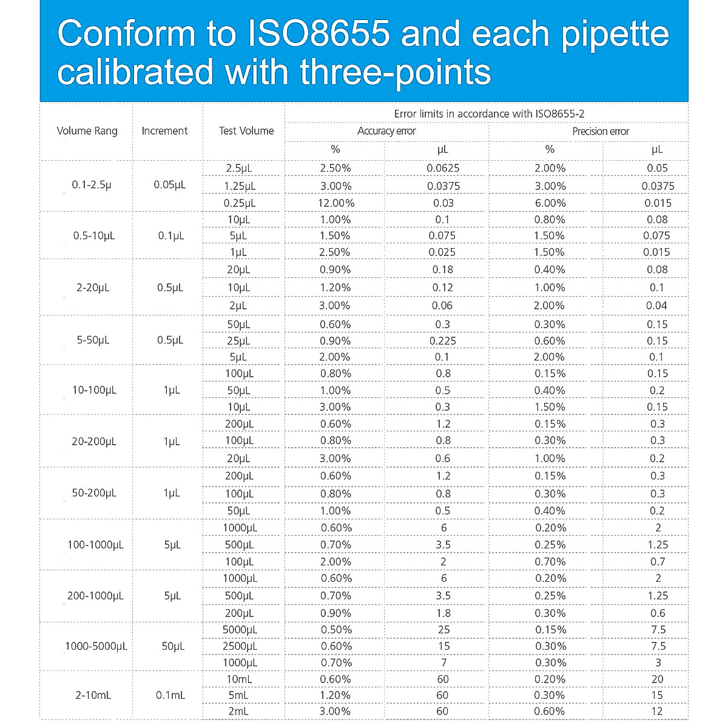Select the 5-50µL volume range cell
This screenshot has height=728, width=728.
(x=93, y=340)
